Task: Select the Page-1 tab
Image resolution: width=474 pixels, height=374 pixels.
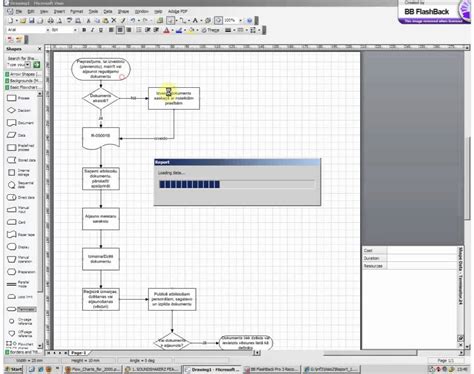Action: click(x=79, y=353)
